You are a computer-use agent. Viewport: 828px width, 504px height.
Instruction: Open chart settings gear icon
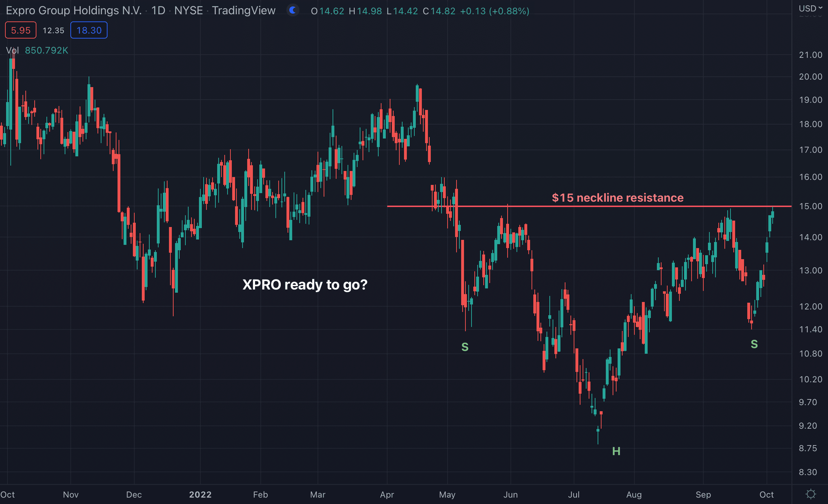point(811,494)
